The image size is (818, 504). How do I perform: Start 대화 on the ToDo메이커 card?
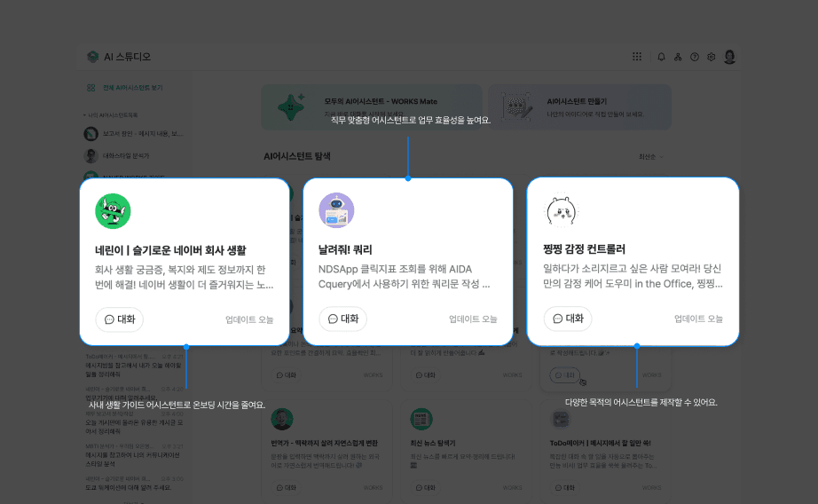[565, 487]
